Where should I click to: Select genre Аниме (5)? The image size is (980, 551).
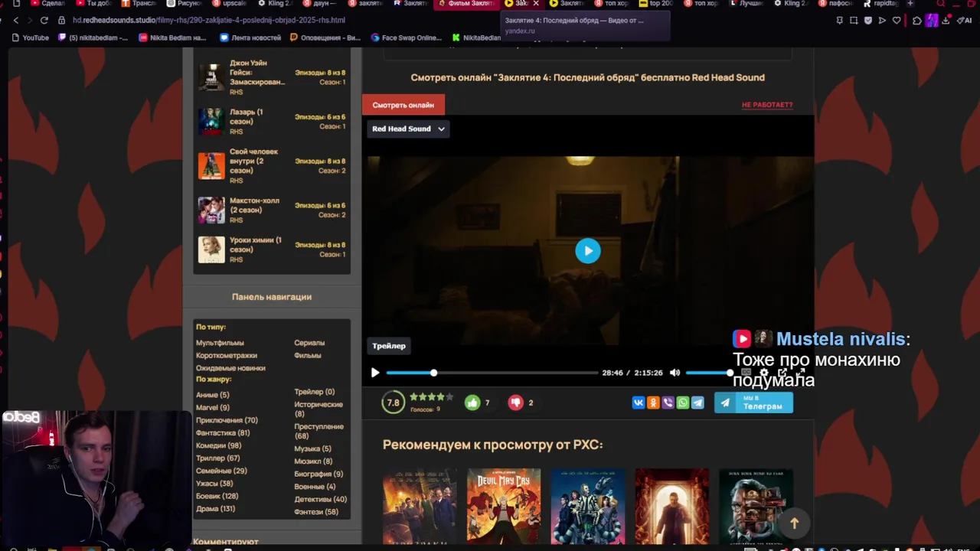click(x=212, y=395)
